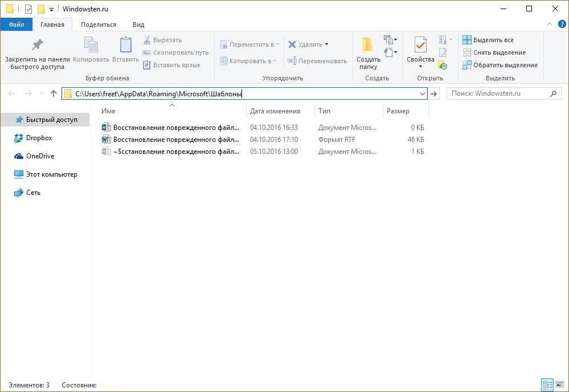This screenshot has height=392, width=569.
Task: Click the up-arrow parent folder navigation icon
Action: 54,93
